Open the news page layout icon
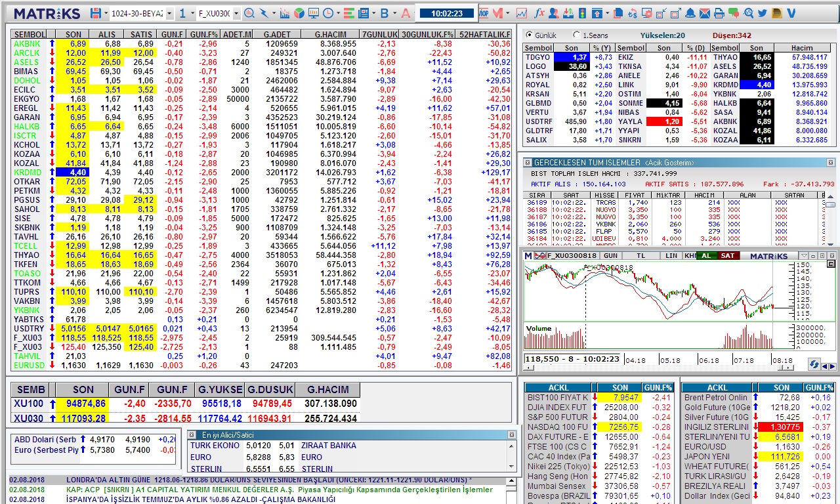This screenshot has width=840, height=504. click(x=363, y=13)
